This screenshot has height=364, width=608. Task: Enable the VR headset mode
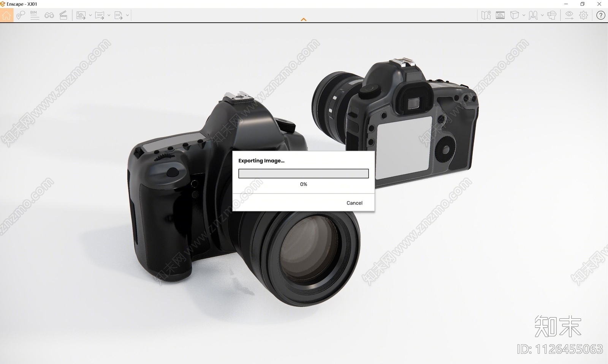(552, 15)
